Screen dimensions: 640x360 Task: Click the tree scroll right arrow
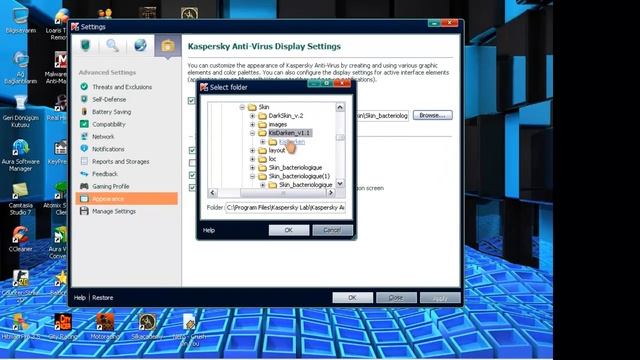(331, 193)
